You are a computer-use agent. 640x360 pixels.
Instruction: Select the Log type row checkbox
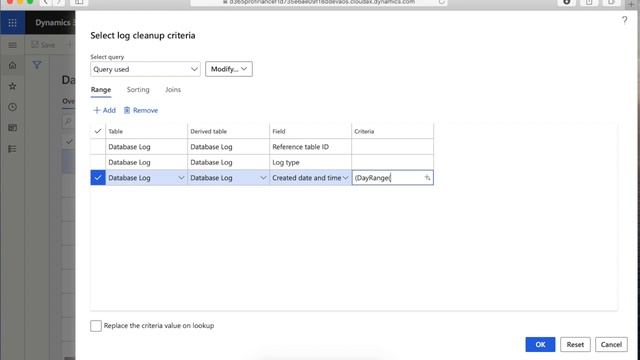98,162
